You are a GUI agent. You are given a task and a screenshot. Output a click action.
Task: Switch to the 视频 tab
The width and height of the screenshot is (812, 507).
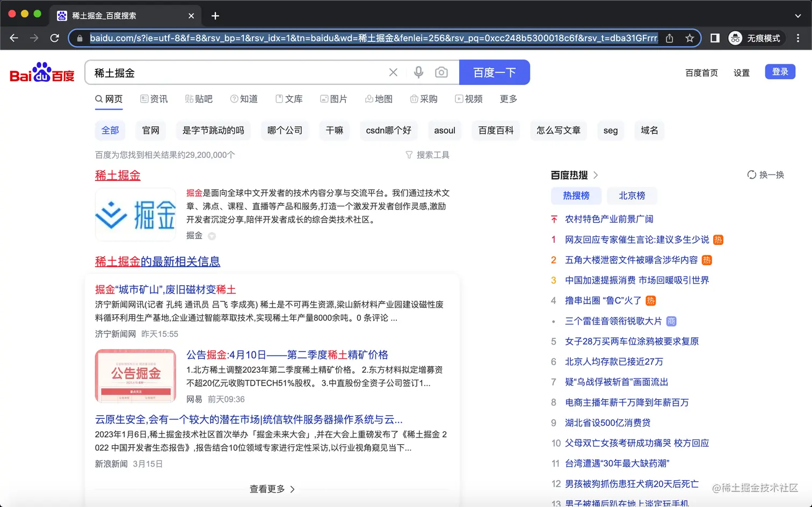[x=469, y=99]
